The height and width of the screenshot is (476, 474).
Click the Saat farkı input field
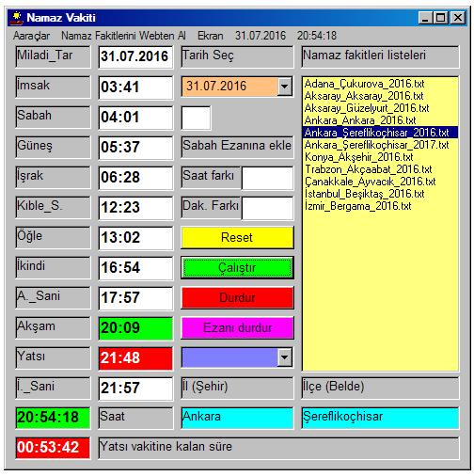267,178
